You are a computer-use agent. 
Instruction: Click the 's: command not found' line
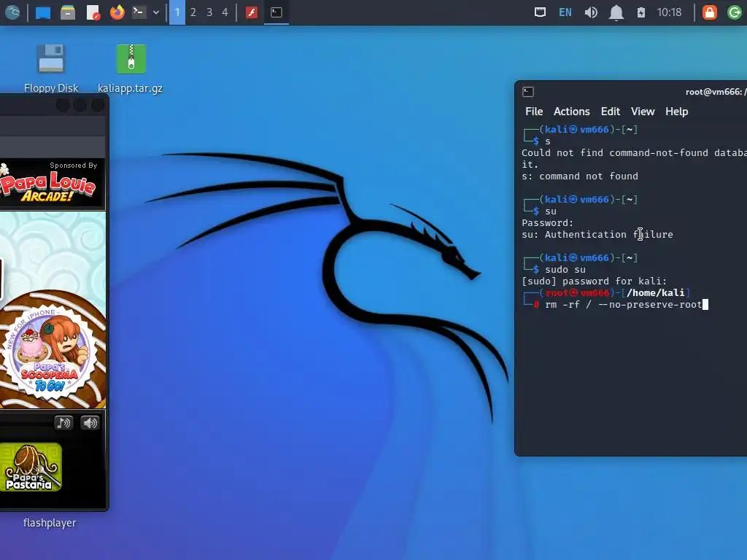coord(580,176)
